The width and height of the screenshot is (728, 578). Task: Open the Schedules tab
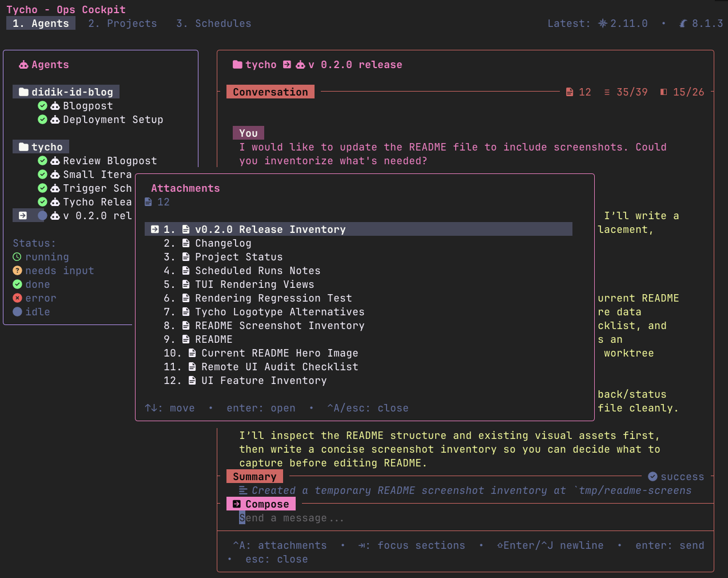(x=214, y=23)
